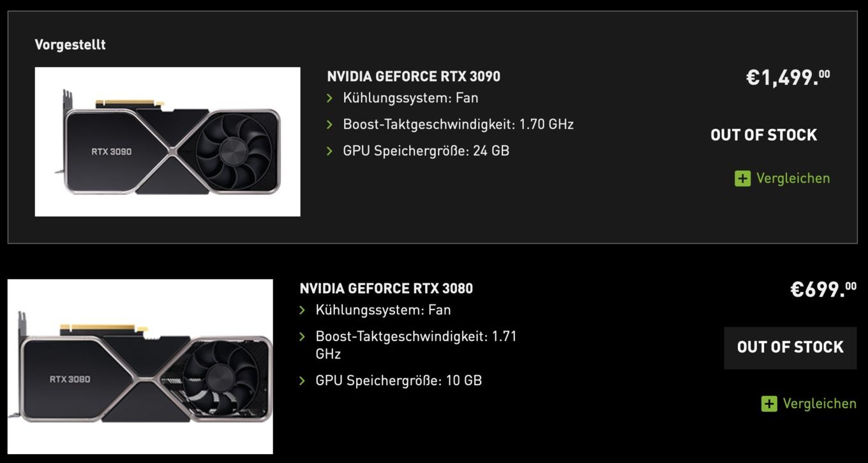868x463 pixels.
Task: Click the green plus icon beside RTX 3090 Vergleichen
Action: coord(742,179)
